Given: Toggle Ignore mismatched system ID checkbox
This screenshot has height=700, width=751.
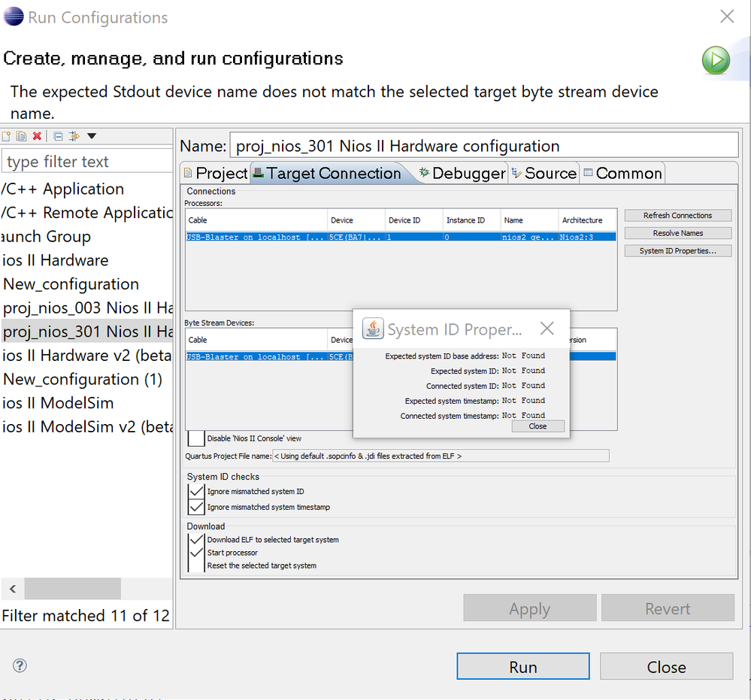Looking at the screenshot, I should coord(196,492).
